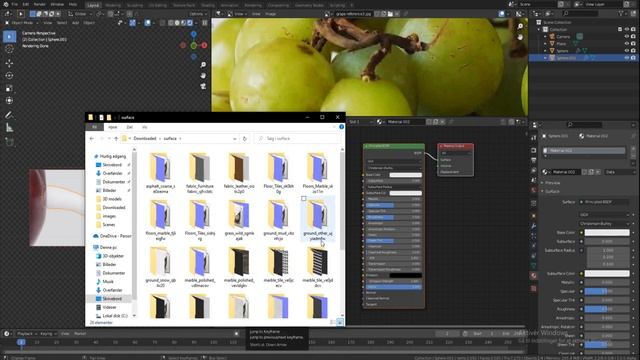Open the Modifier wrench properties tab
Screen dimensions: 640x360
pos(534,226)
